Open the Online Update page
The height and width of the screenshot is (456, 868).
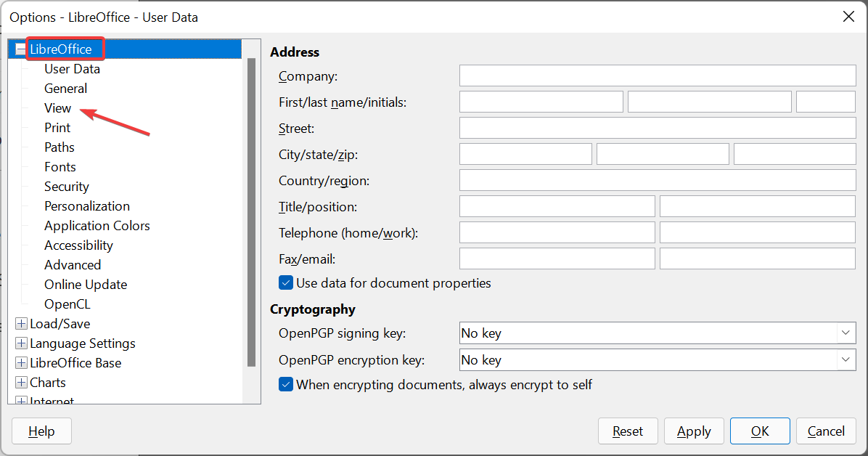tap(85, 285)
